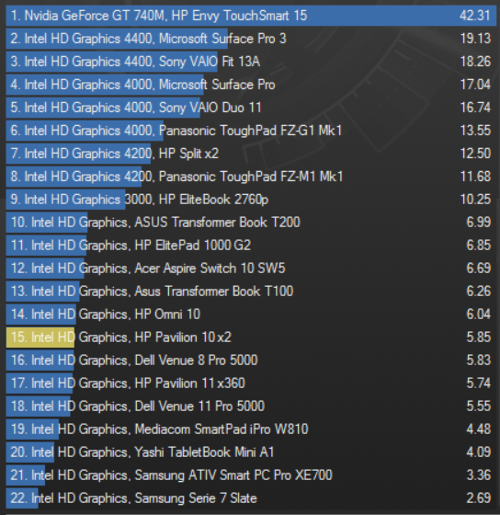
Task: Click the score value 5.85
Action: click(x=479, y=337)
